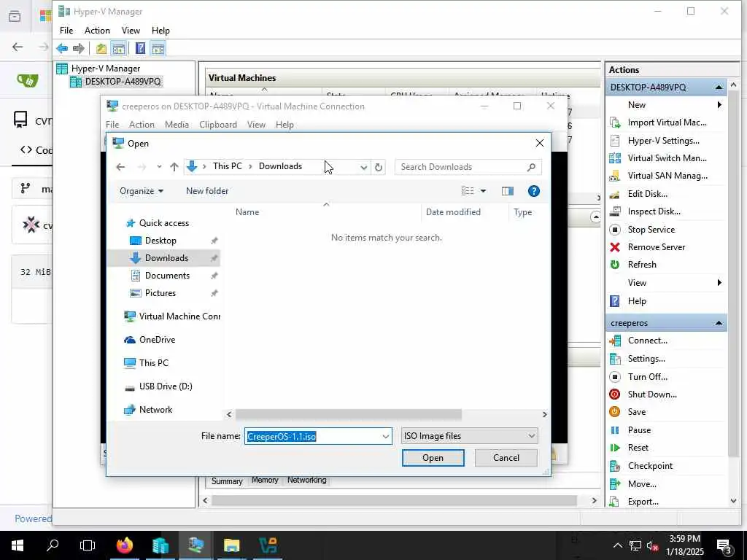The image size is (747, 560).
Task: Select Desktop under Quick access
Action: 160,241
